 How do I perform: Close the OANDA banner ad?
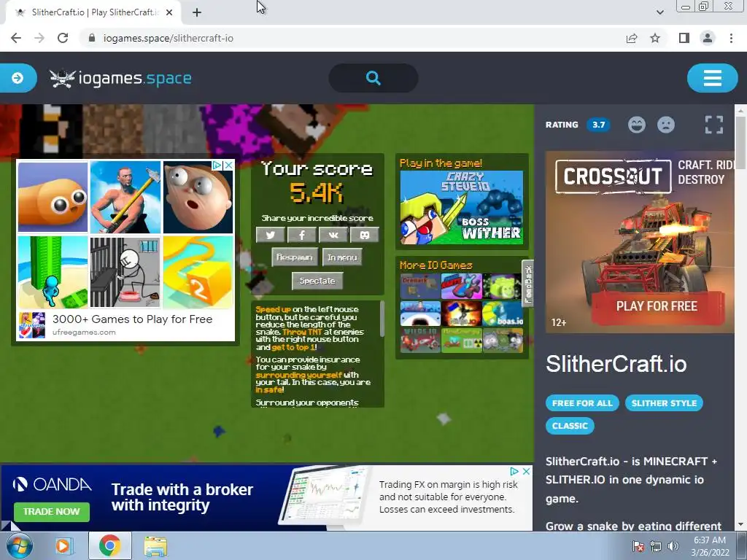click(x=527, y=472)
